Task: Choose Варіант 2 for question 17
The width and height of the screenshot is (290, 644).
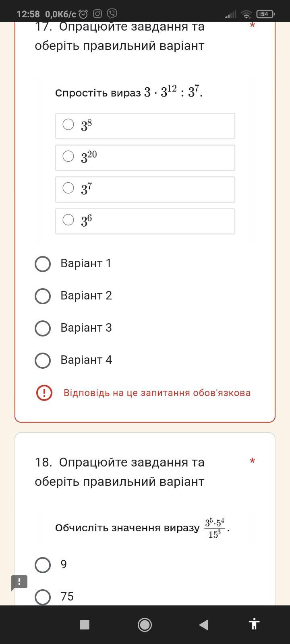Action: point(43,296)
